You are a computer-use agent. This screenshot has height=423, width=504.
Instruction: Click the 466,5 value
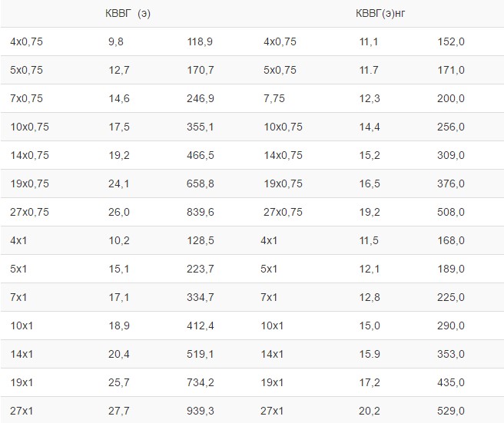pyautogui.click(x=201, y=156)
